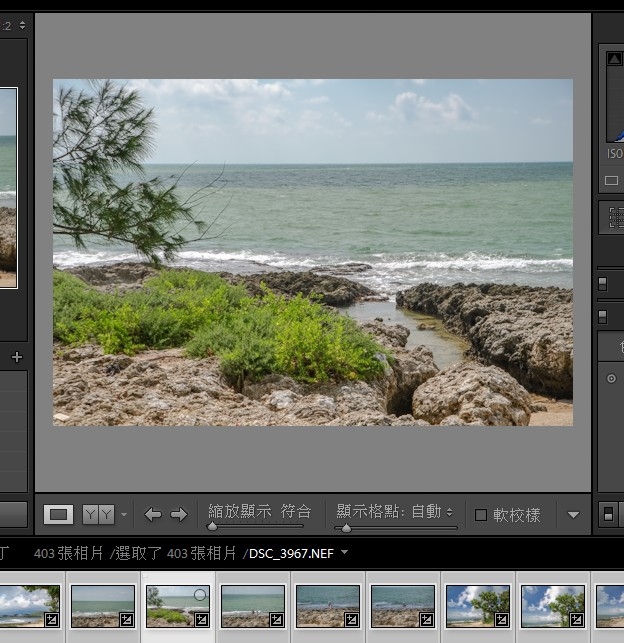This screenshot has width=624, height=643.
Task: Open the 1:2 zoom ratio stepper arrows
Action: tap(23, 25)
